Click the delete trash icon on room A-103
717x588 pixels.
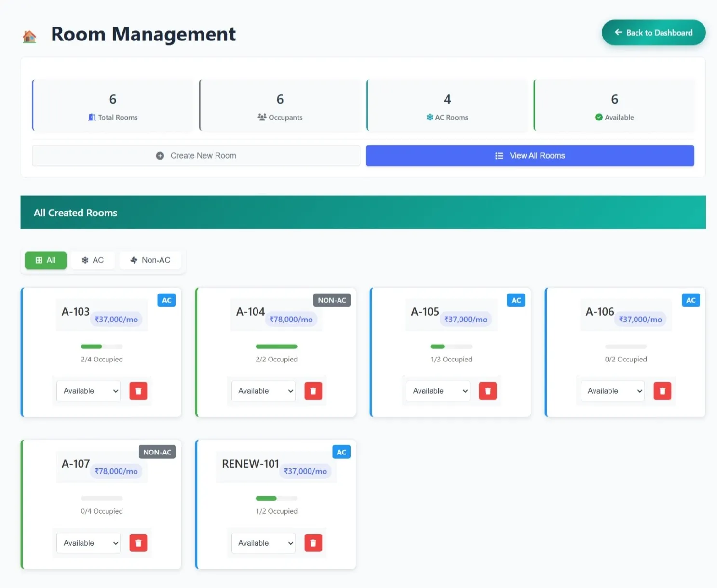pos(138,391)
